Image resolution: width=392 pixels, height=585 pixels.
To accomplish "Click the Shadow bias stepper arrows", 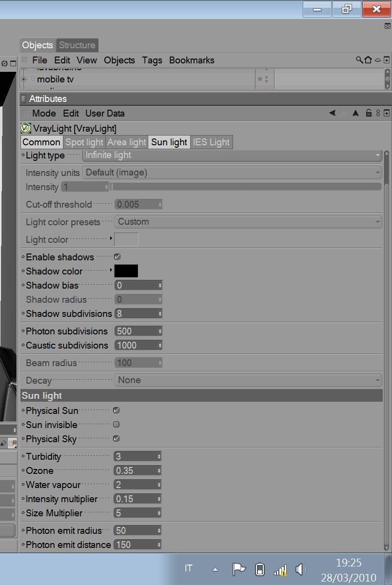I will tap(159, 285).
